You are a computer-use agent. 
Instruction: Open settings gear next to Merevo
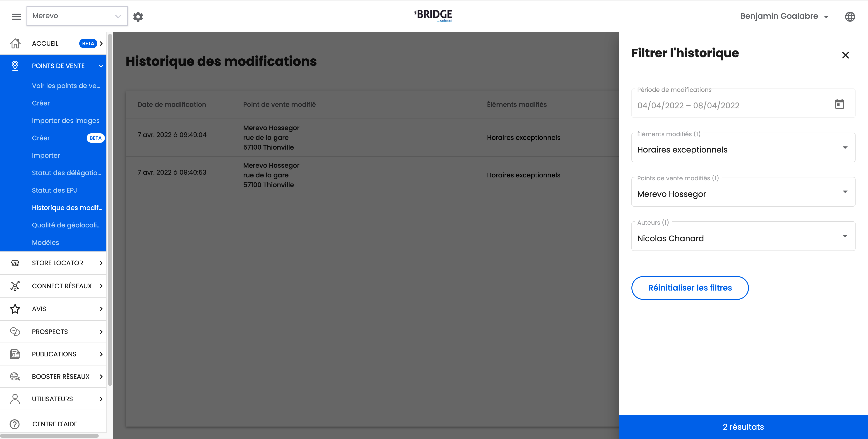pyautogui.click(x=138, y=17)
